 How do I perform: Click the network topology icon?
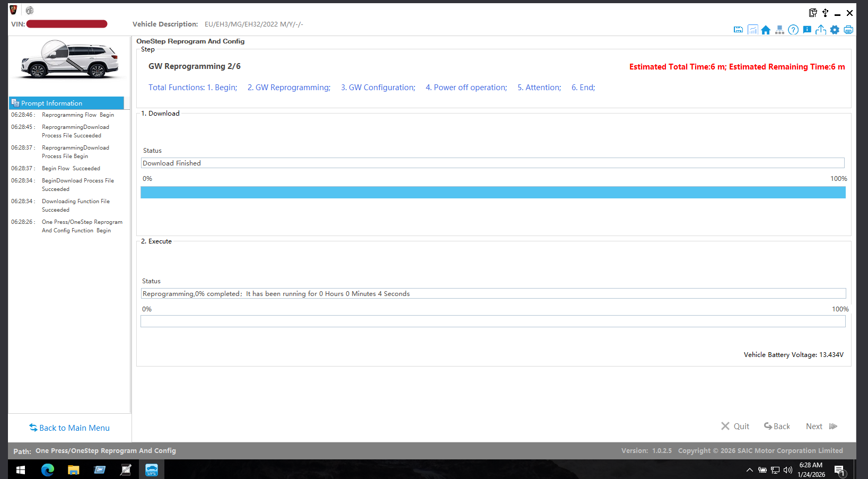[x=779, y=30]
